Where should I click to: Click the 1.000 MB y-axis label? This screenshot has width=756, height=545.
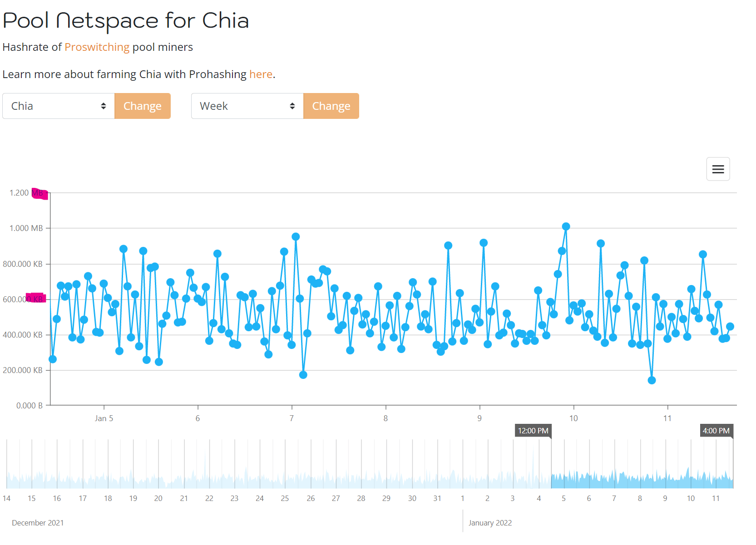point(26,228)
